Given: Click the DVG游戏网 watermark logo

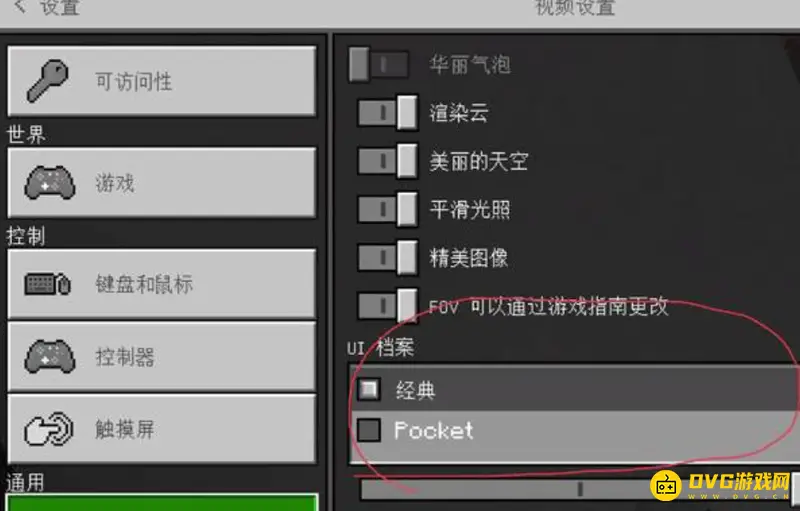Looking at the screenshot, I should (720, 484).
